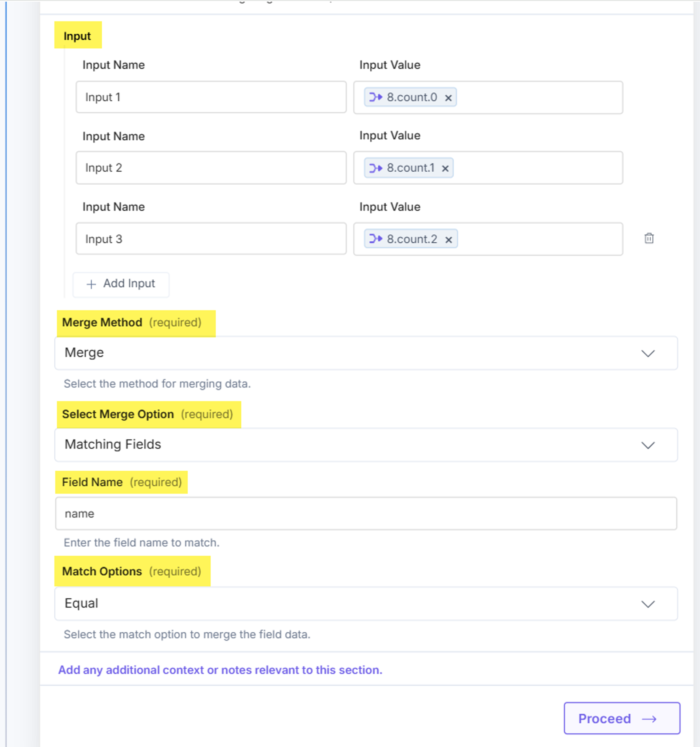
Task: Click the Field Name label
Action: coord(92,482)
